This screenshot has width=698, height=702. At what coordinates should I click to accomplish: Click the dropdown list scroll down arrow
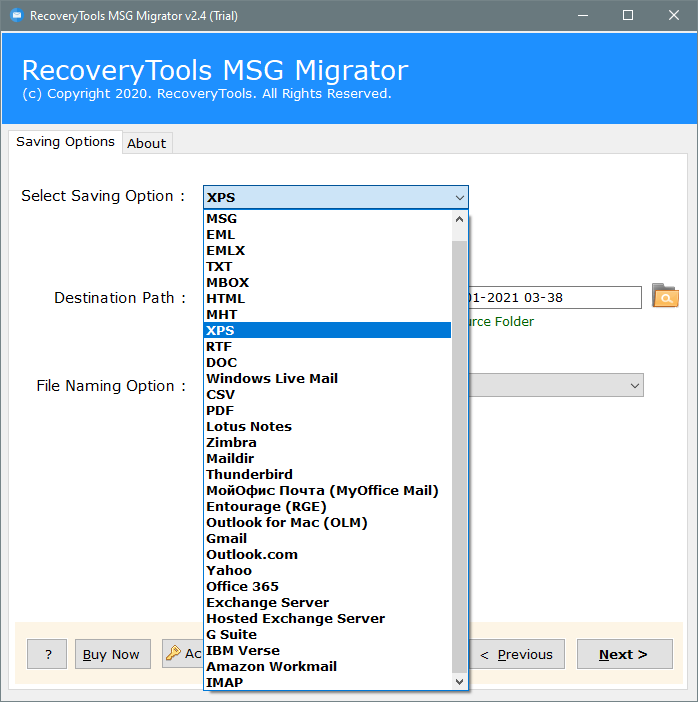(x=459, y=682)
